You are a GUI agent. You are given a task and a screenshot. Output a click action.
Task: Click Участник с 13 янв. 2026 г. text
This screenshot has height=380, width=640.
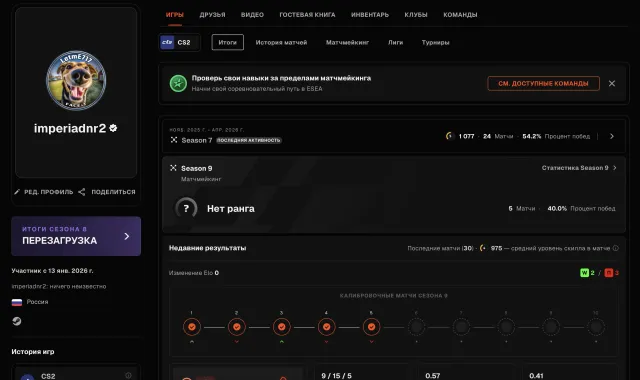[x=52, y=271]
